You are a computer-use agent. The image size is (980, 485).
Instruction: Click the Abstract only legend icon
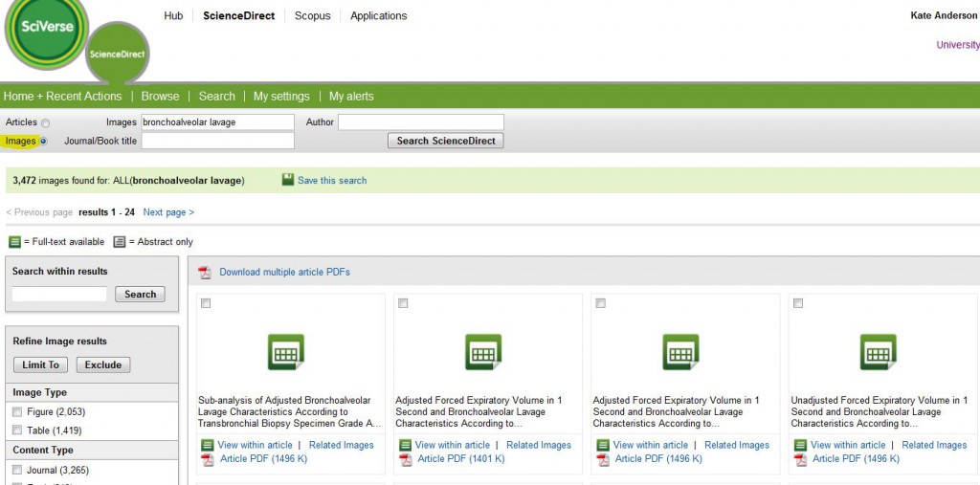pyautogui.click(x=120, y=242)
